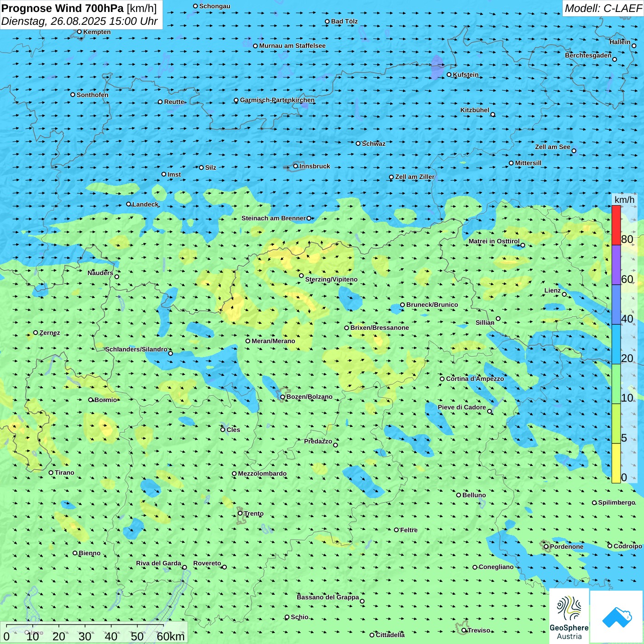644x644 pixels.
Task: Click the Berchtesgaden label
Action: 588,55
